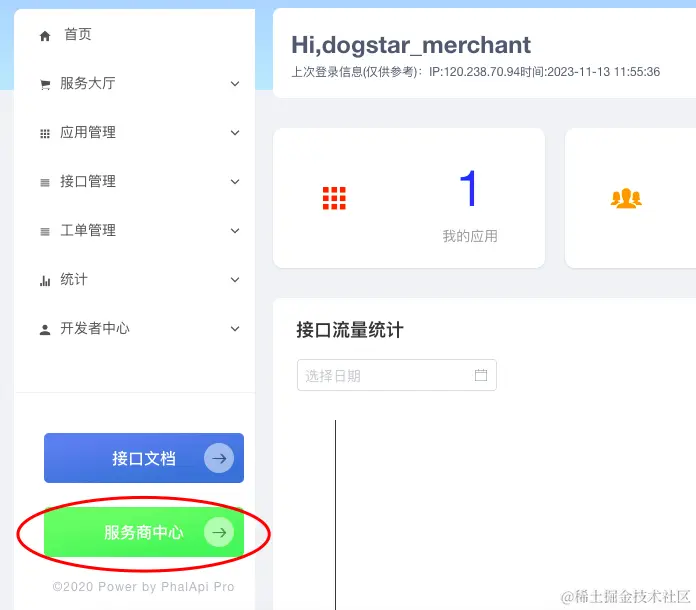Click the shopping cart icon for 服务大厅

click(45, 84)
